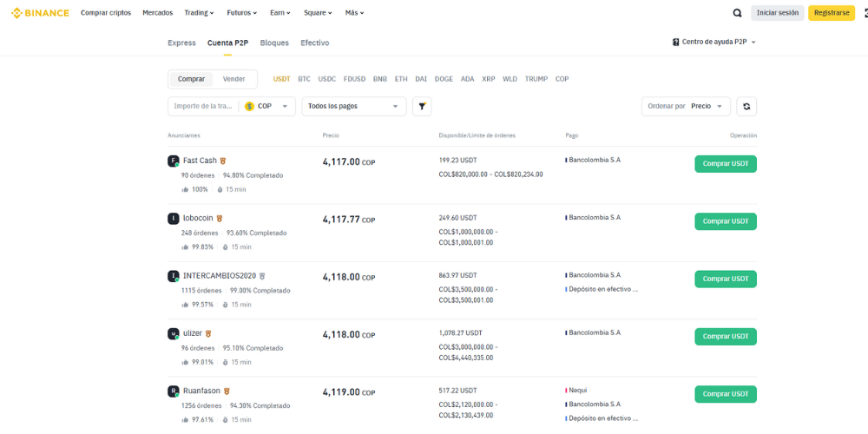868x434 pixels.
Task: Select the DOGE crypto tab
Action: click(x=444, y=79)
